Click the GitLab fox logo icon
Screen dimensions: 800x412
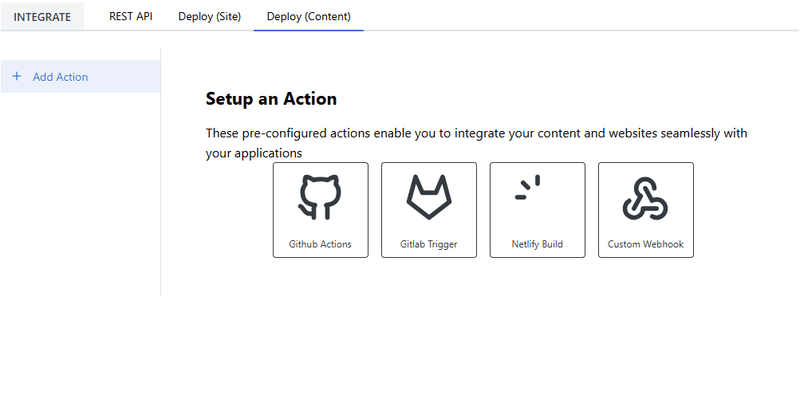click(429, 197)
